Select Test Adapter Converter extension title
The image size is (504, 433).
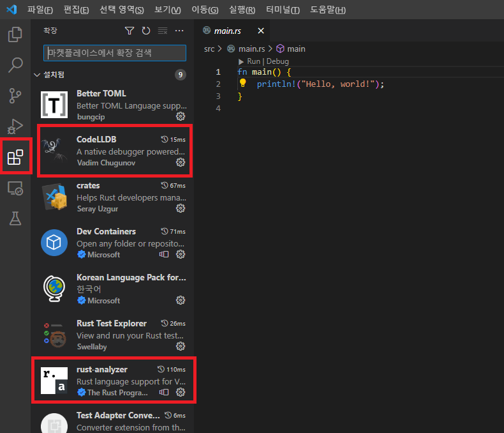click(x=118, y=416)
